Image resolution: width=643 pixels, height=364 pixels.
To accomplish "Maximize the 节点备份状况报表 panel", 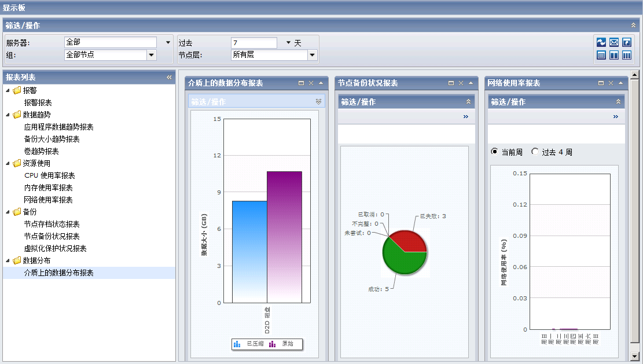I will 451,83.
